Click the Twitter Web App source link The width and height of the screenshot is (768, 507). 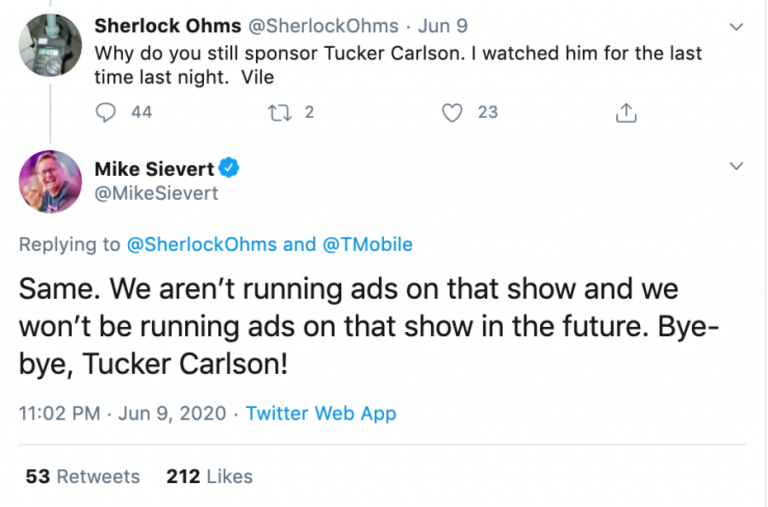[320, 413]
